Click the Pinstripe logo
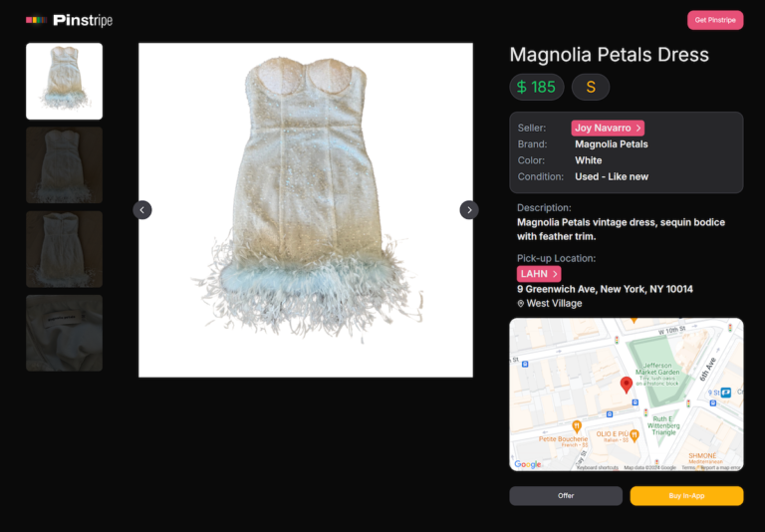Screen dimensions: 765x532 click(x=69, y=20)
